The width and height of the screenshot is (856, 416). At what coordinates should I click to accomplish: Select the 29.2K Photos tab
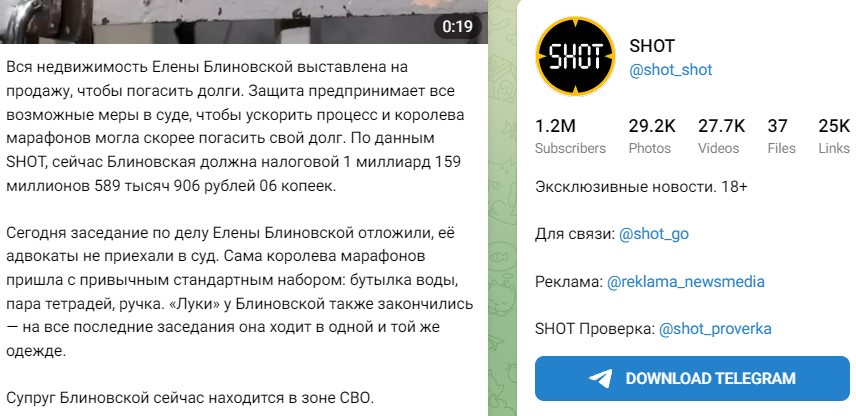pyautogui.click(x=652, y=136)
